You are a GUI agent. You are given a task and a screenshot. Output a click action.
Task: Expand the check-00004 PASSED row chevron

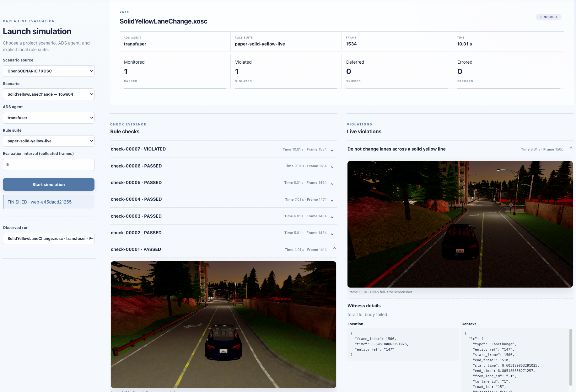click(332, 200)
